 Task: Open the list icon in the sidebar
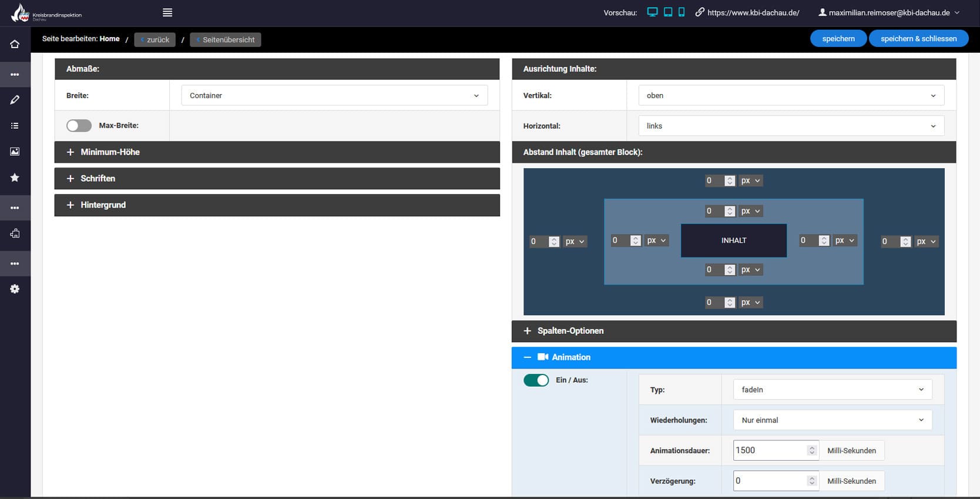pos(15,126)
